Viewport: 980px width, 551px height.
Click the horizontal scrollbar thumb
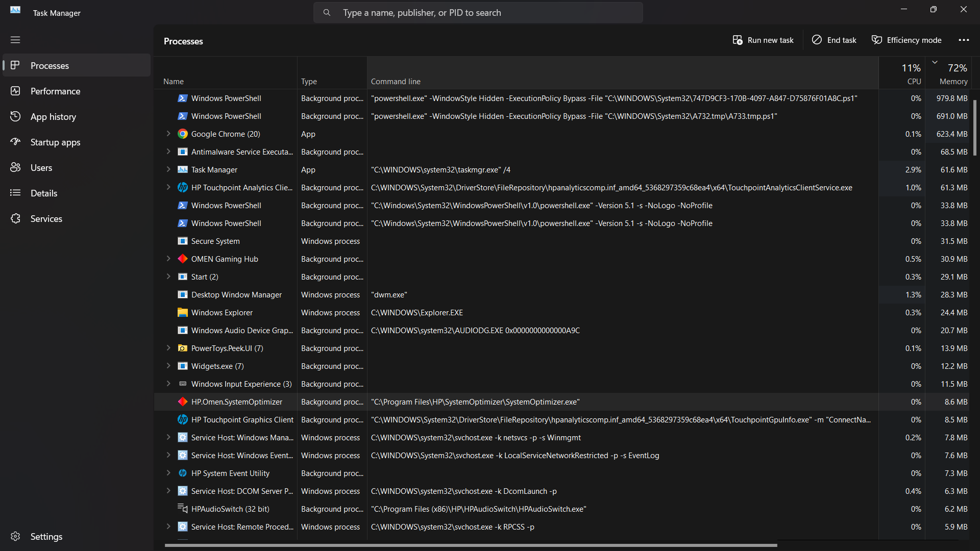[x=471, y=545]
